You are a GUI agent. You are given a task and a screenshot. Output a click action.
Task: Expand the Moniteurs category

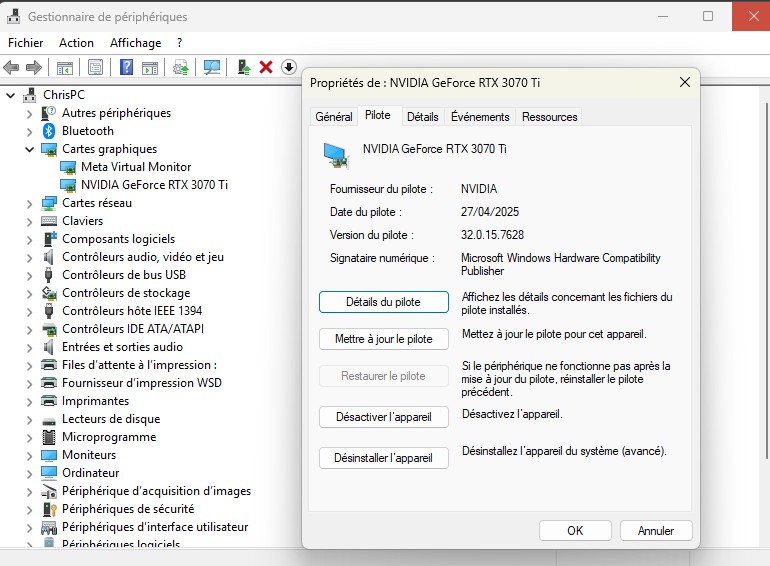29,456
